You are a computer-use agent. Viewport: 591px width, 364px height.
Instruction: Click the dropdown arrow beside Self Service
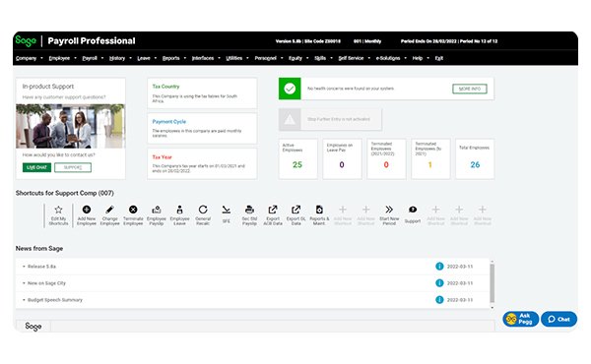369,58
